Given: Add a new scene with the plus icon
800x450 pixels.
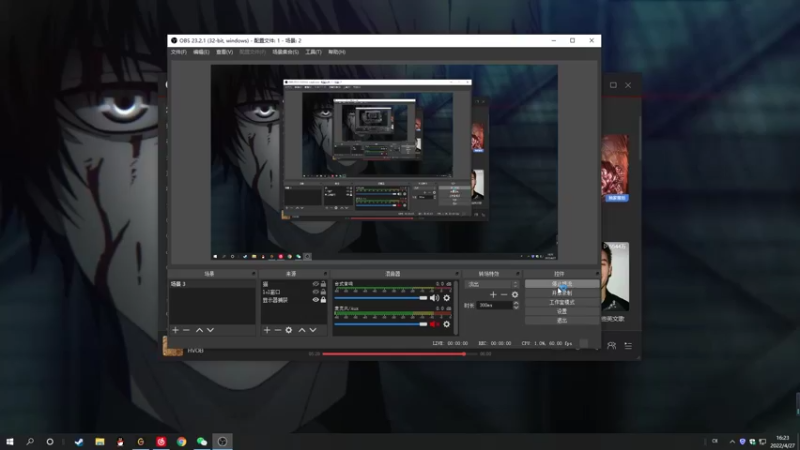Looking at the screenshot, I should (176, 330).
